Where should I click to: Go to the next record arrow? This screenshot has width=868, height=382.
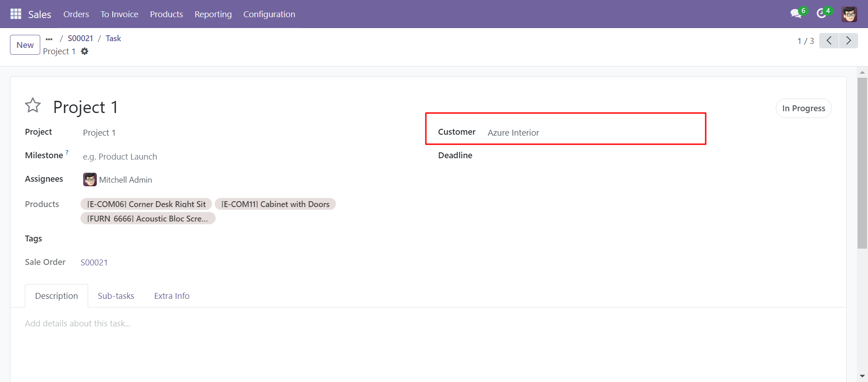point(849,41)
